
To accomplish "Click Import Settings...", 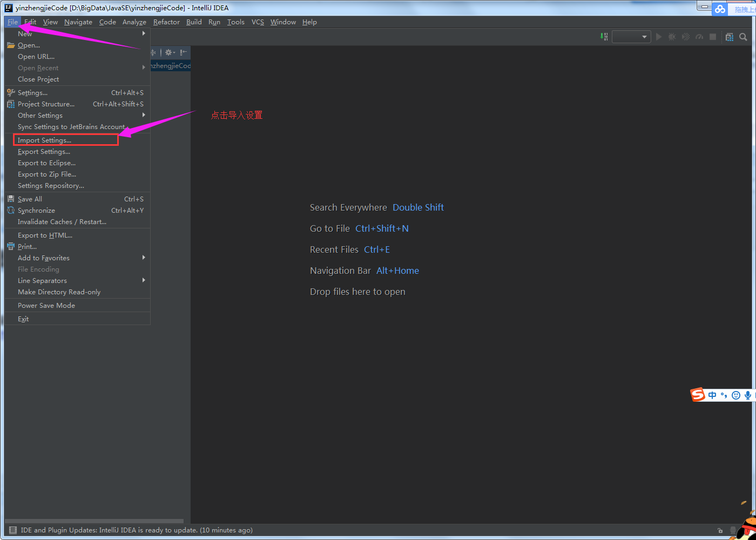I will (77, 140).
